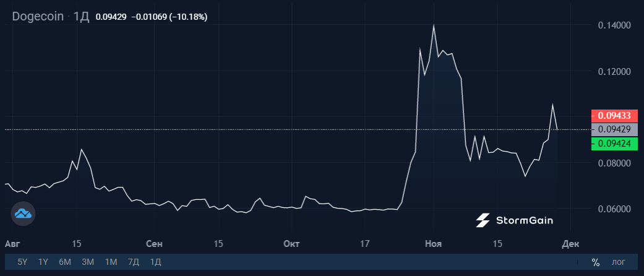Image resolution: width=644 pixels, height=276 pixels.
Task: Select the 1Y time range
Action: [43, 262]
